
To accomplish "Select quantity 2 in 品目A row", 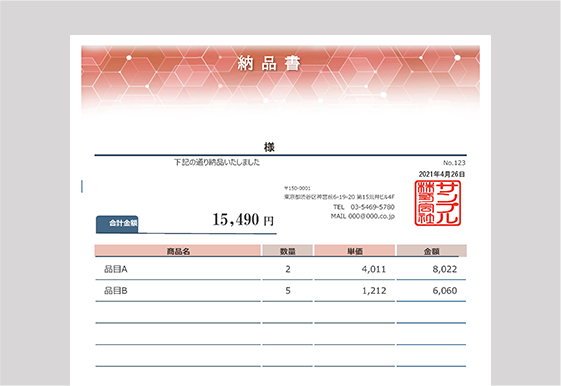I will [288, 269].
